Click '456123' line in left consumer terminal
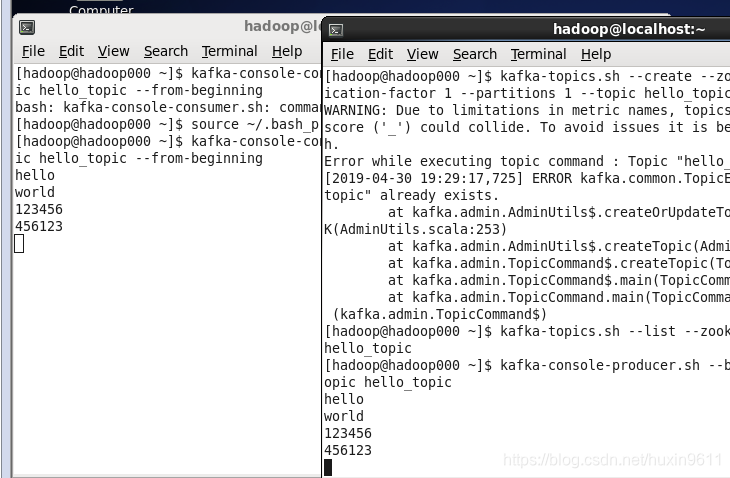The width and height of the screenshot is (730, 478). [39, 226]
